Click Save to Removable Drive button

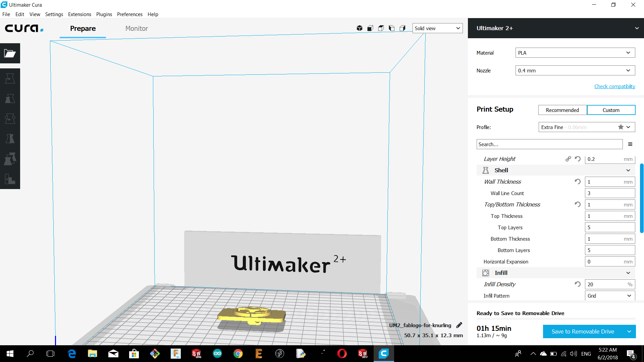coord(583,331)
